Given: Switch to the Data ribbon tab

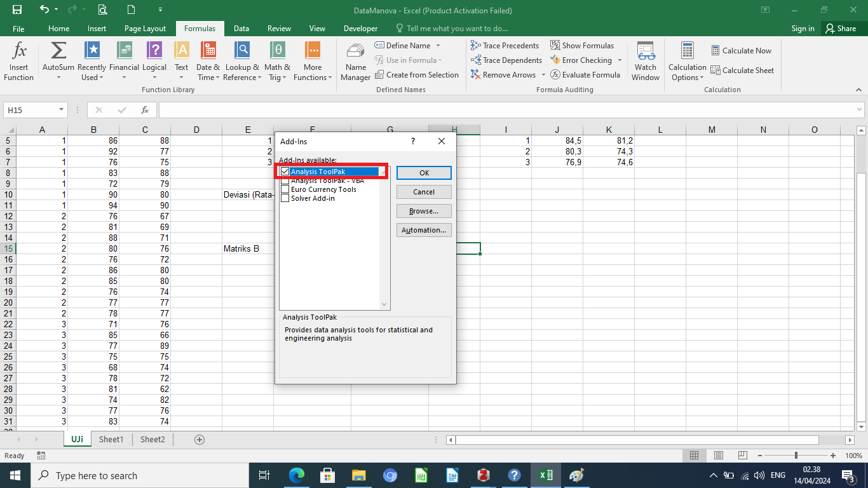Looking at the screenshot, I should [241, 29].
